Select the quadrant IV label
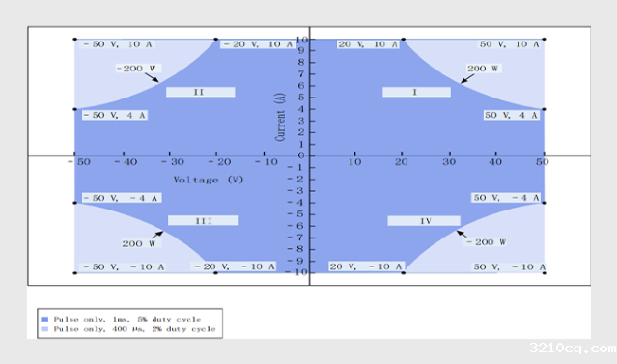 click(424, 221)
